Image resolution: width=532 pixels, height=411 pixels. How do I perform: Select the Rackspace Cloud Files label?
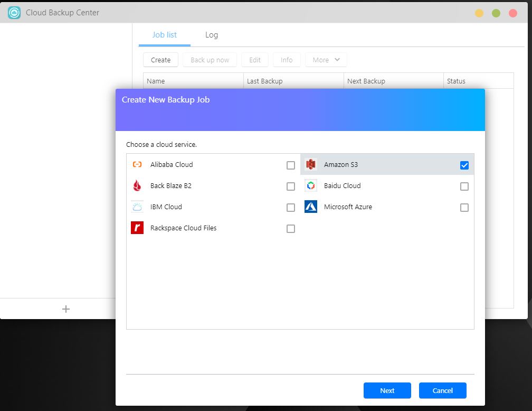(183, 228)
